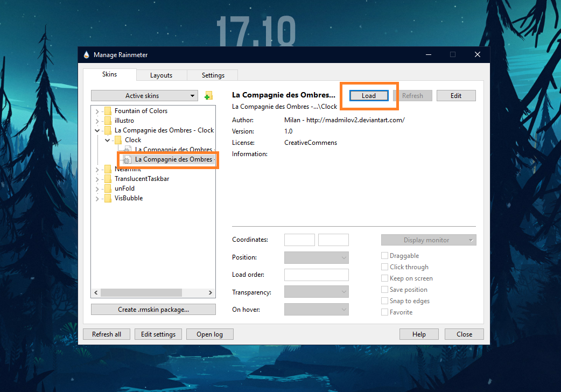
Task: Click the Help button
Action: click(x=419, y=334)
